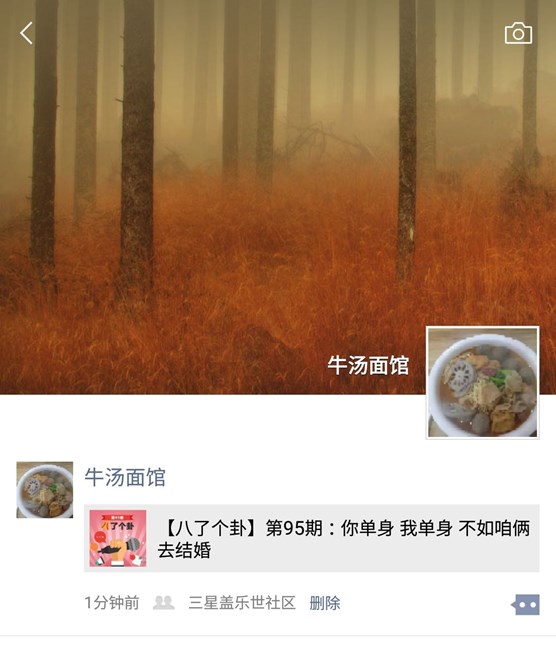Image resolution: width=556 pixels, height=650 pixels.
Task: Go back using the top-left arrow
Action: point(26,33)
